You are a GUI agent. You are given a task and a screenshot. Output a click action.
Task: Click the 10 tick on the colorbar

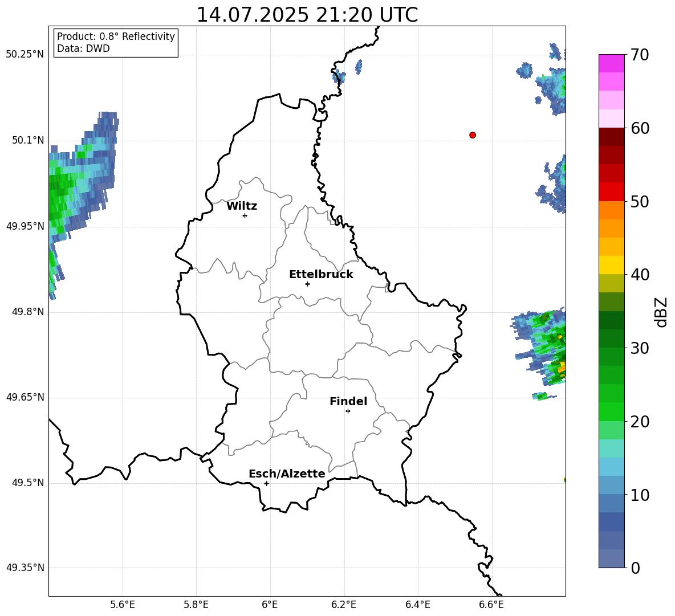point(639,495)
